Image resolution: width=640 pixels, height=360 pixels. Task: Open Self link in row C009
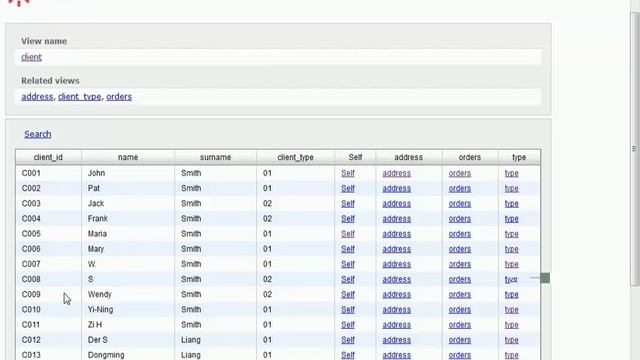point(348,294)
